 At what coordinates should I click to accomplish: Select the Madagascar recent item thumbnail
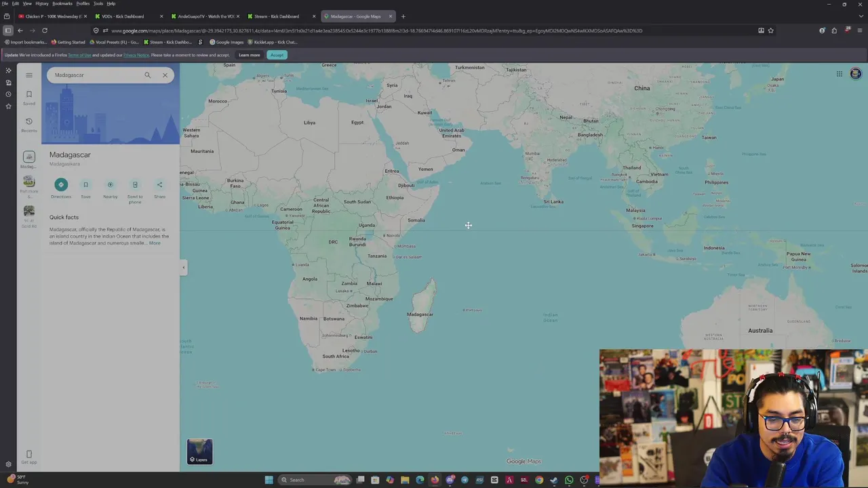coord(28,157)
